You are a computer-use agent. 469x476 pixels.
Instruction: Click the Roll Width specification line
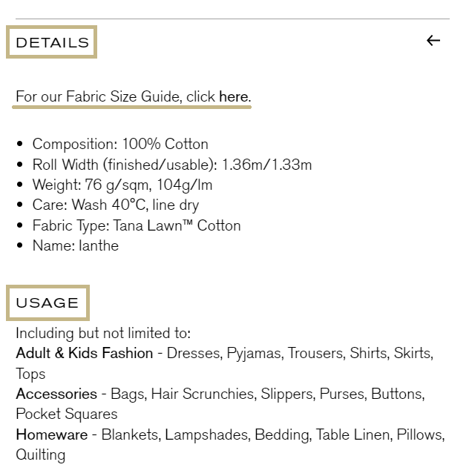[172, 165]
